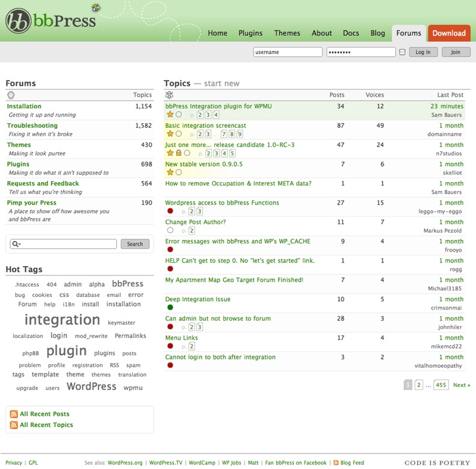Open the GPL link in the footer

click(33, 462)
